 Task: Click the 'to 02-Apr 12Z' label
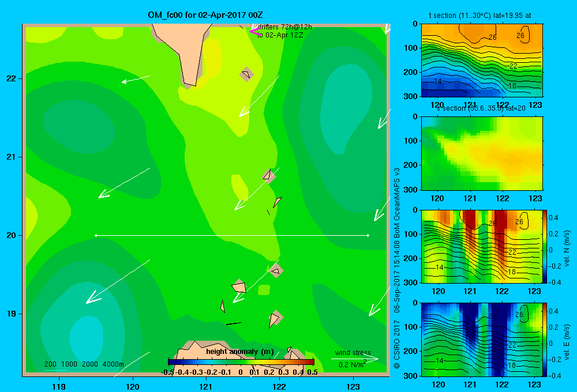click(280, 35)
